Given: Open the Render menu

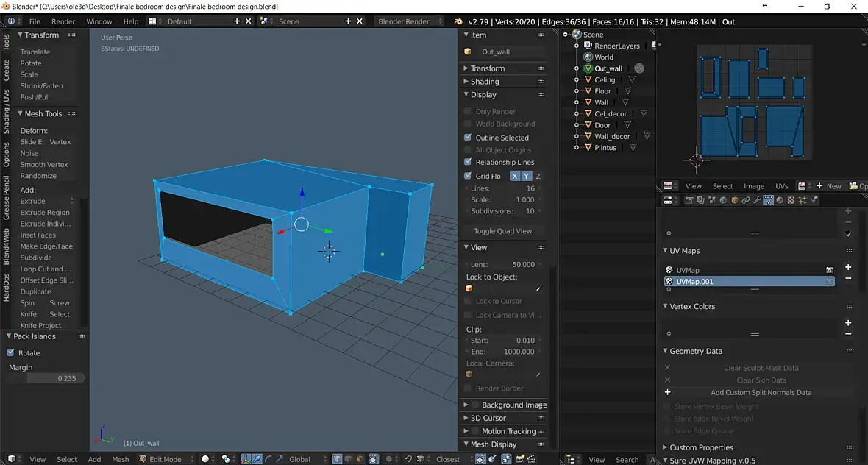Looking at the screenshot, I should [x=63, y=21].
